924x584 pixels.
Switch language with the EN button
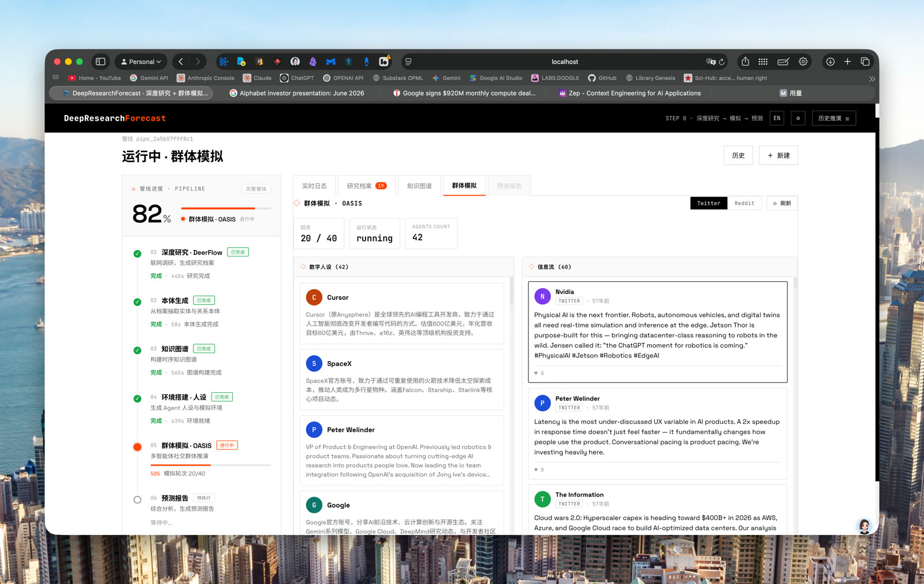click(x=777, y=118)
